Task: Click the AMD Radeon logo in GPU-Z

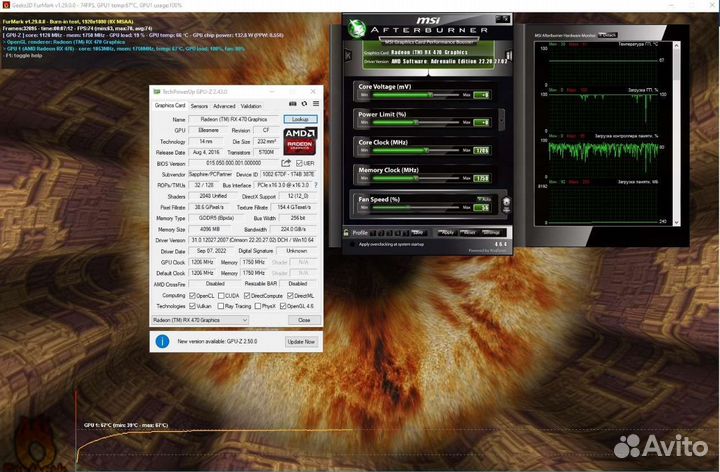Action: 300,141
